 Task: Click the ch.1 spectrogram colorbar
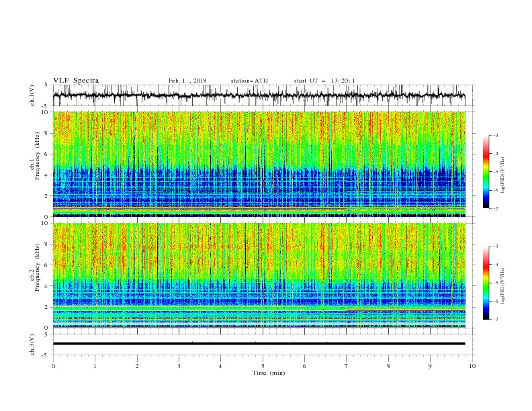coord(486,172)
